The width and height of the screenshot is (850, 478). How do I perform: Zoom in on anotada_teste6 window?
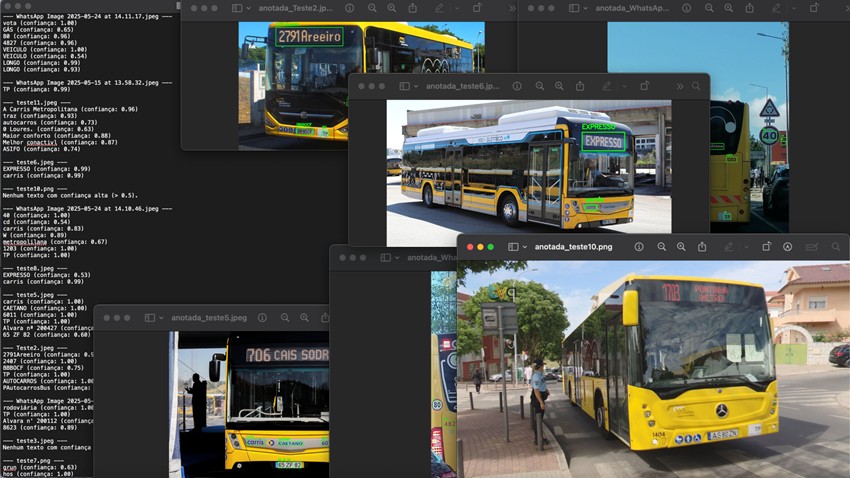click(x=559, y=86)
